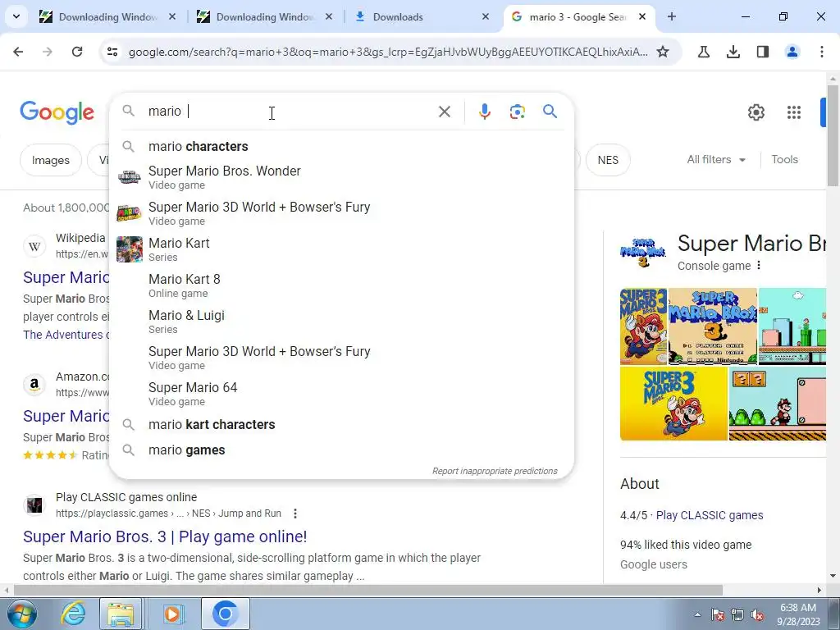Open the Google apps grid
This screenshot has height=630, width=840.
tap(794, 112)
